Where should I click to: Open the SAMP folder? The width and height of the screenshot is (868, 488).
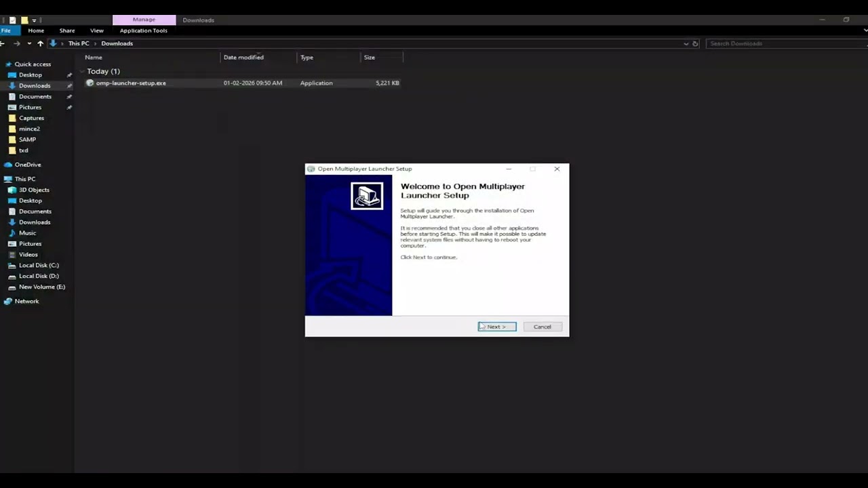(x=27, y=140)
